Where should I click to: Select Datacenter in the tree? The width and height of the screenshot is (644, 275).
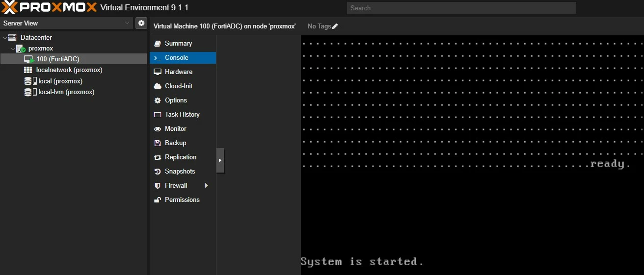[x=36, y=38]
